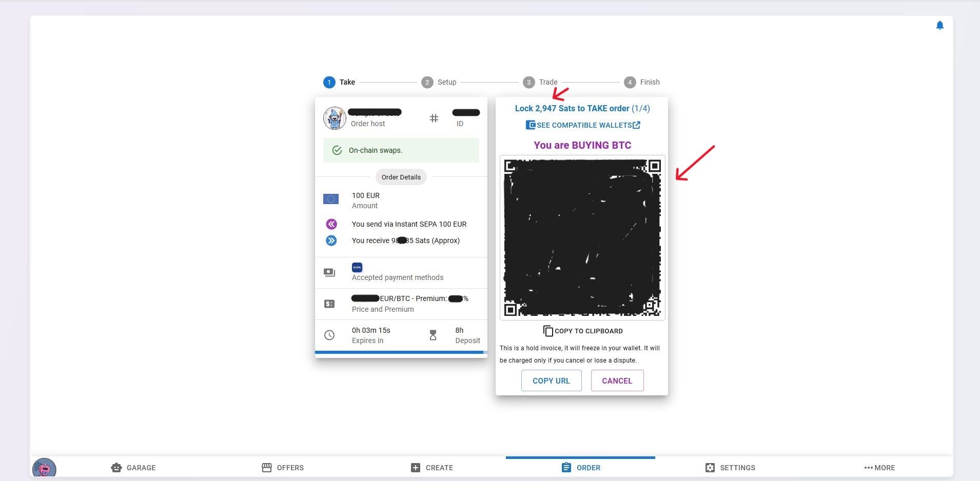
Task: Click the notification bell icon
Action: [x=940, y=25]
